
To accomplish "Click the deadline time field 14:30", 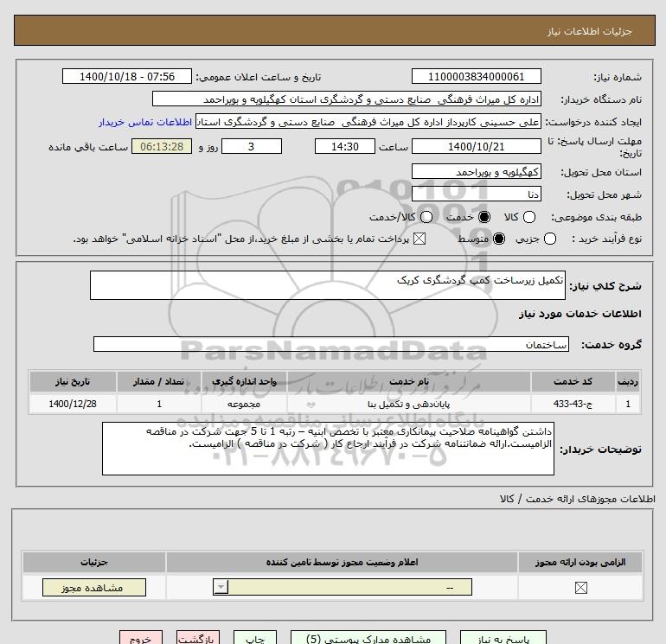I will coord(345,146).
